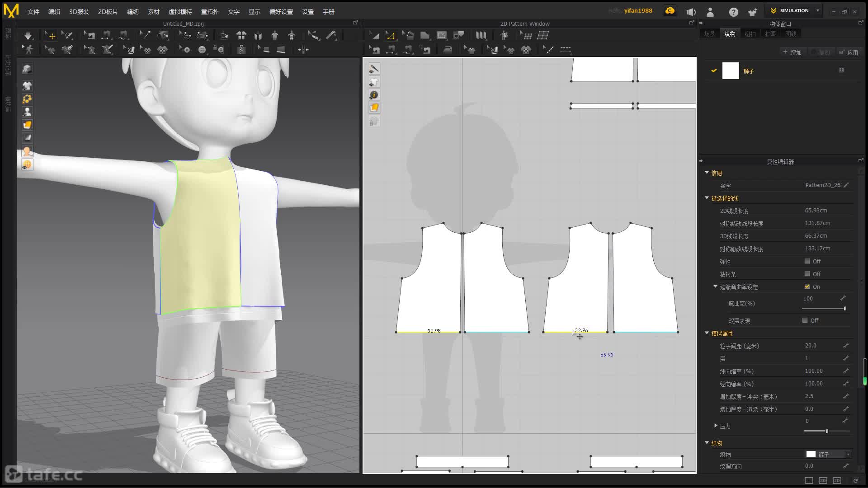Click the wrench beside 弯曲率 value
868x488 pixels.
(x=843, y=298)
